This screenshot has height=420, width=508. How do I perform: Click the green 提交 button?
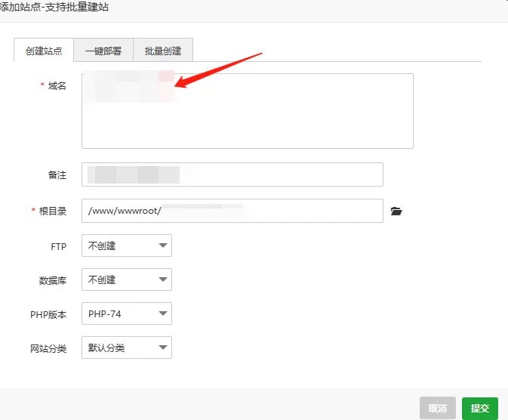(x=480, y=408)
